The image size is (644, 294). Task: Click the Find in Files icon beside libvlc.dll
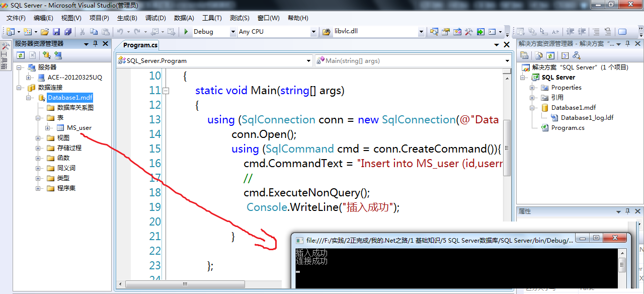[x=326, y=31]
